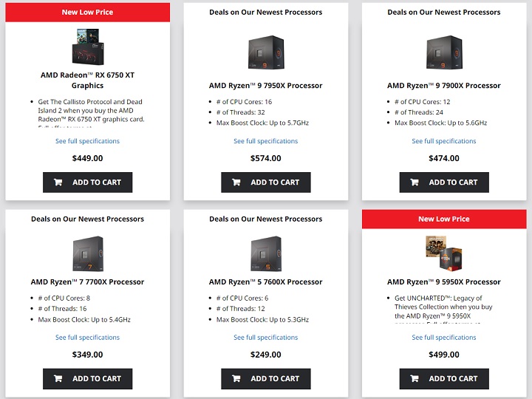See full specifications for Ryzen 9 7950X
This screenshot has width=532, height=399.
pos(266,141)
